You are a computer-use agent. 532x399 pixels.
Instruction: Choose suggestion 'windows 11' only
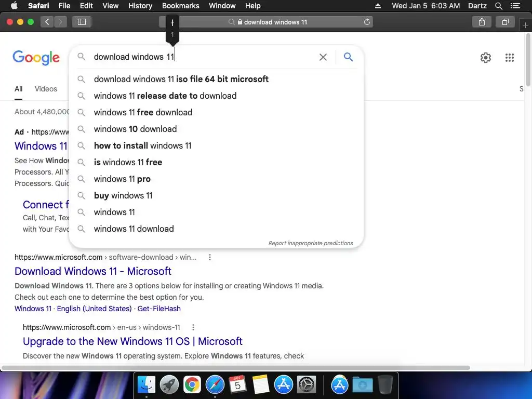[217, 212]
